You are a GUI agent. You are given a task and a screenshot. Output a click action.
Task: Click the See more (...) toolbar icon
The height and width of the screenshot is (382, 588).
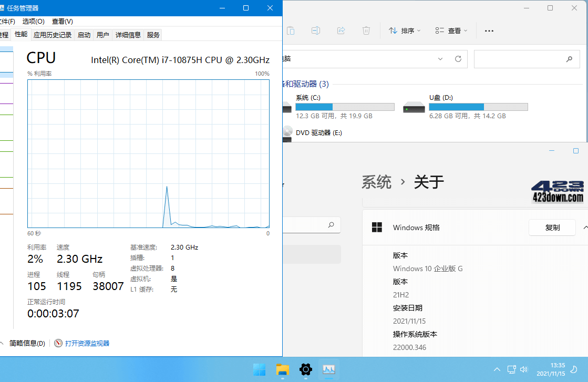(x=489, y=30)
